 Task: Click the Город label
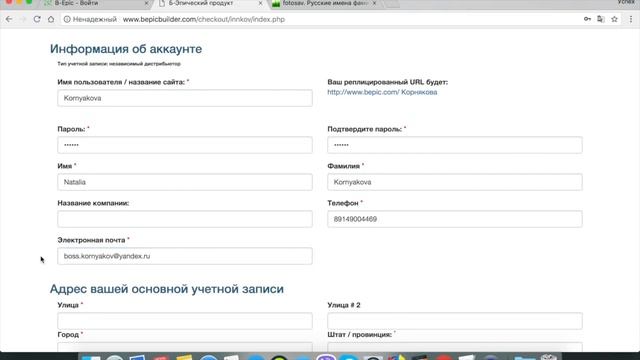[68, 335]
